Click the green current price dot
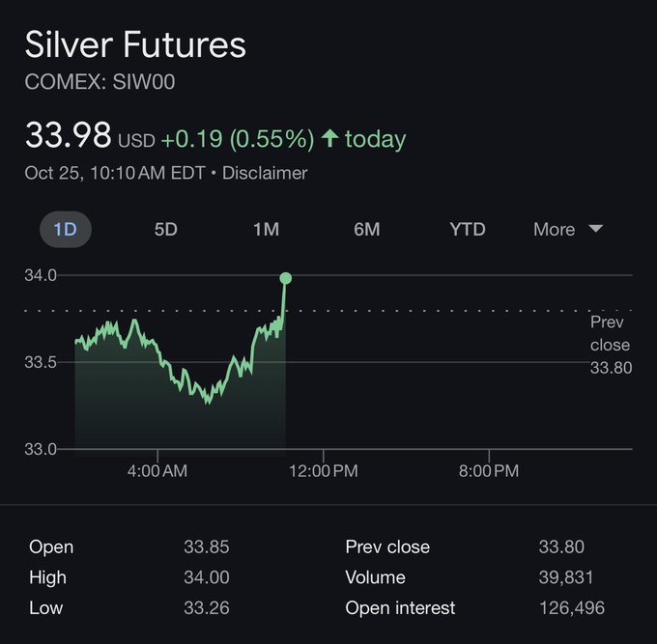Viewport: 657px width, 644px height. pyautogui.click(x=285, y=278)
